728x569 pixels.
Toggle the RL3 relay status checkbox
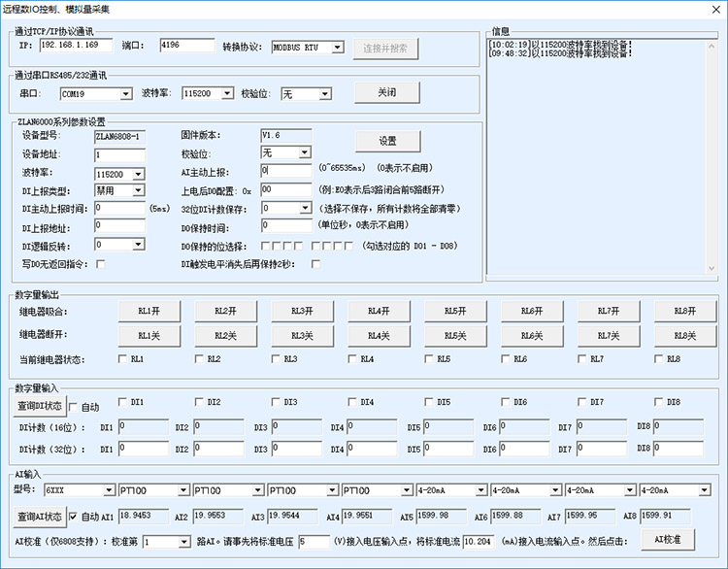coord(276,359)
